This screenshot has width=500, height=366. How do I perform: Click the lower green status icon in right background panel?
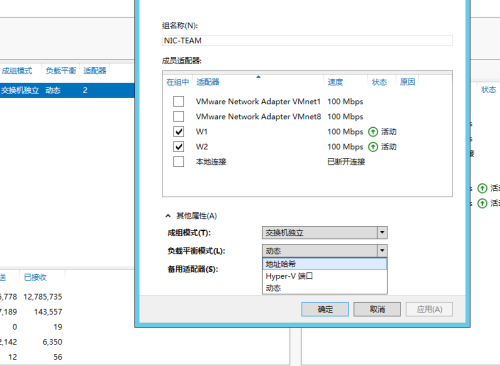[482, 203]
